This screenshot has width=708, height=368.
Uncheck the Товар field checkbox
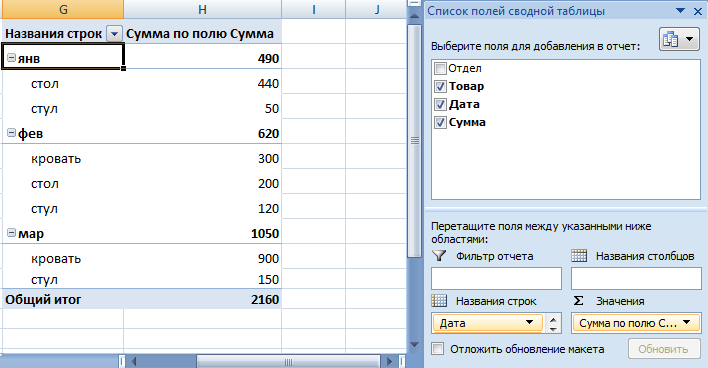[440, 86]
